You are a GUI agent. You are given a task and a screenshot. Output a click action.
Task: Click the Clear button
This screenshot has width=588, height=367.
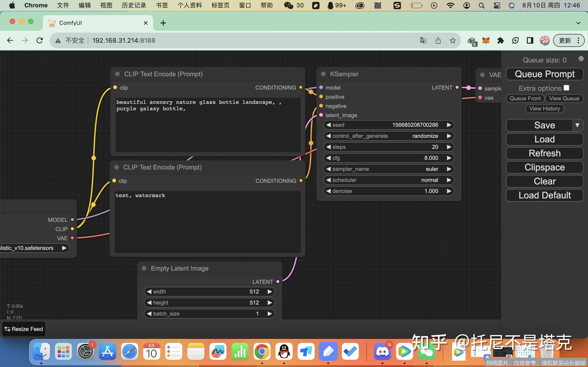(x=545, y=181)
